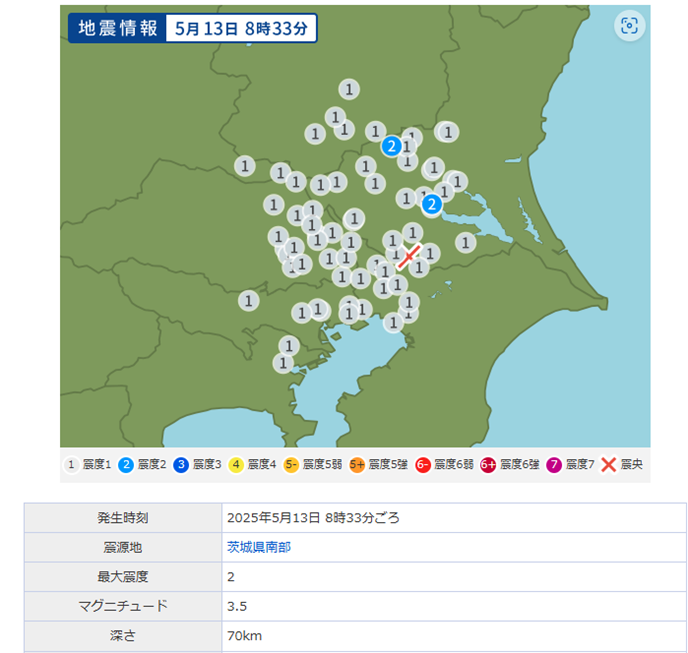Click the 深さ value 70km cell

[244, 635]
